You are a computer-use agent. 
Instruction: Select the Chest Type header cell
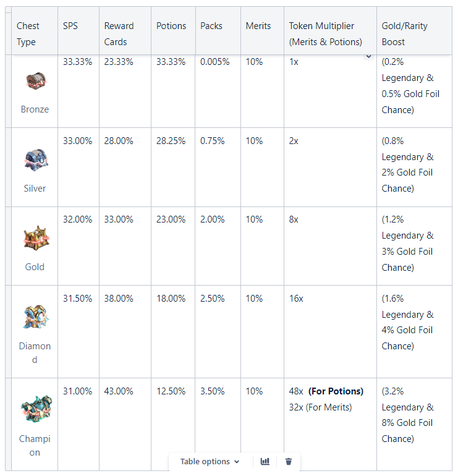click(x=35, y=31)
